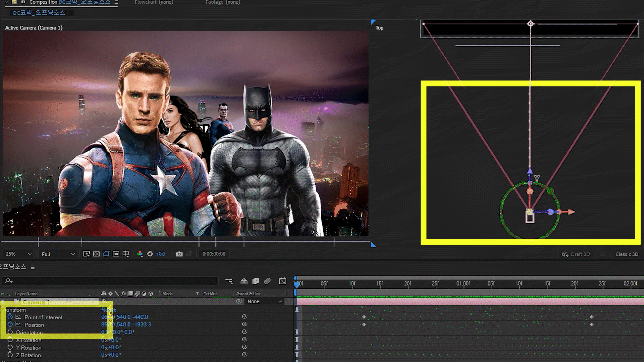Open the composition mini-flowchart icon
The width and height of the screenshot is (644, 362).
[x=229, y=281]
